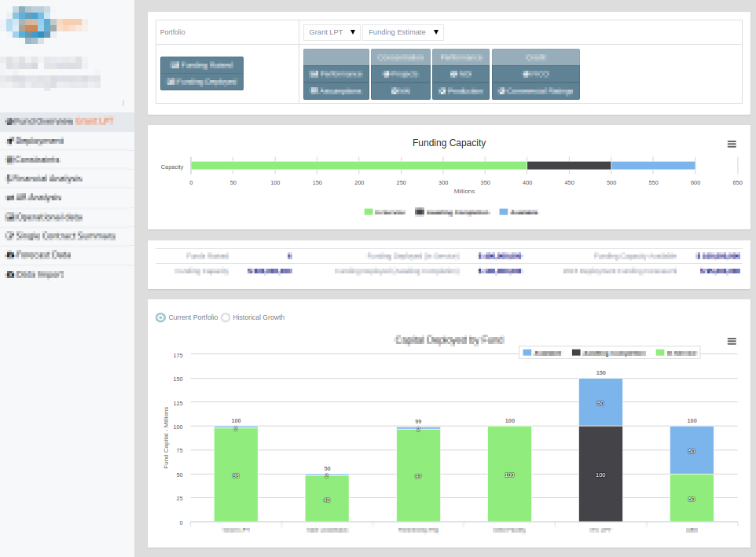Click the 'Funding Capacity' chart title
Screen dimensions: 756x557
click(449, 143)
